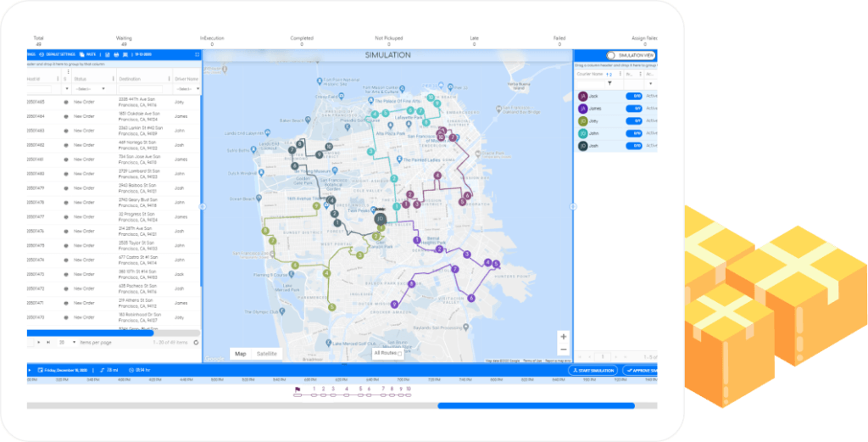The image size is (868, 442).
Task: Click the print icon in orders toolbar
Action: point(116,54)
